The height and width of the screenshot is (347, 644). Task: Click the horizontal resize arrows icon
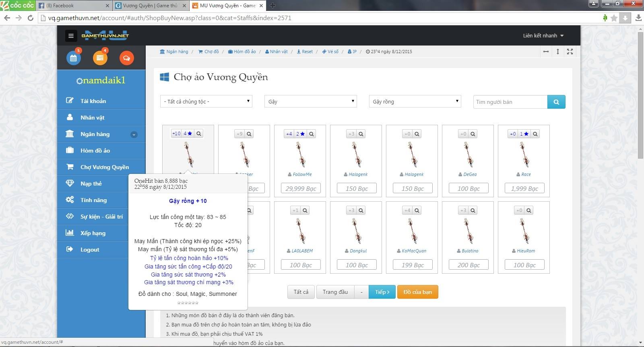546,52
